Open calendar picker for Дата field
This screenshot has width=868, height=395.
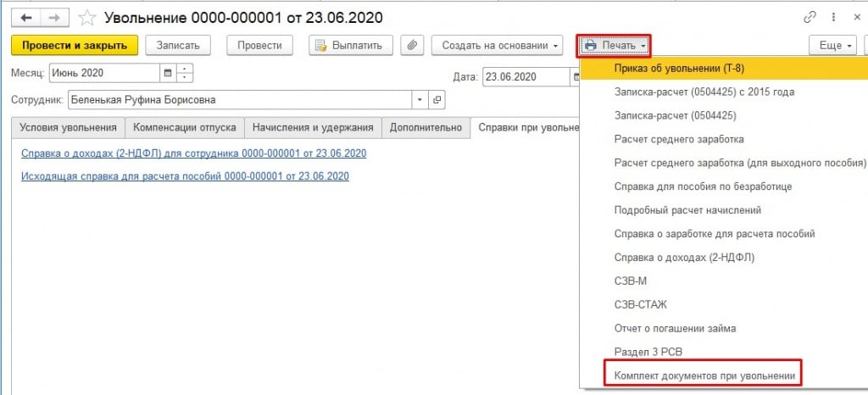click(x=576, y=77)
